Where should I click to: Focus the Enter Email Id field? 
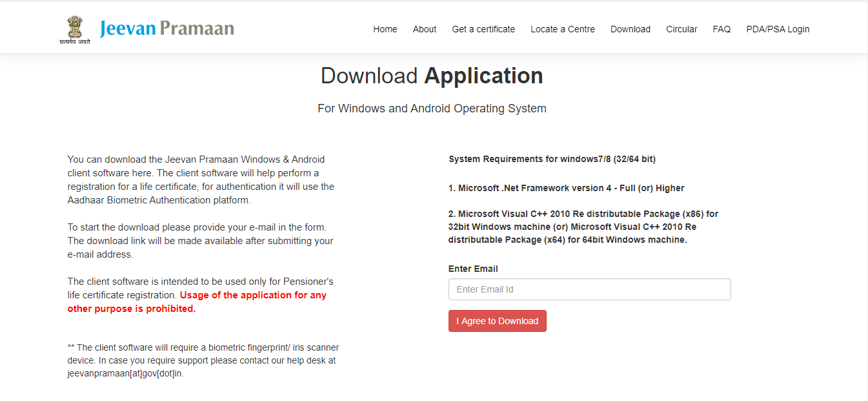[589, 289]
